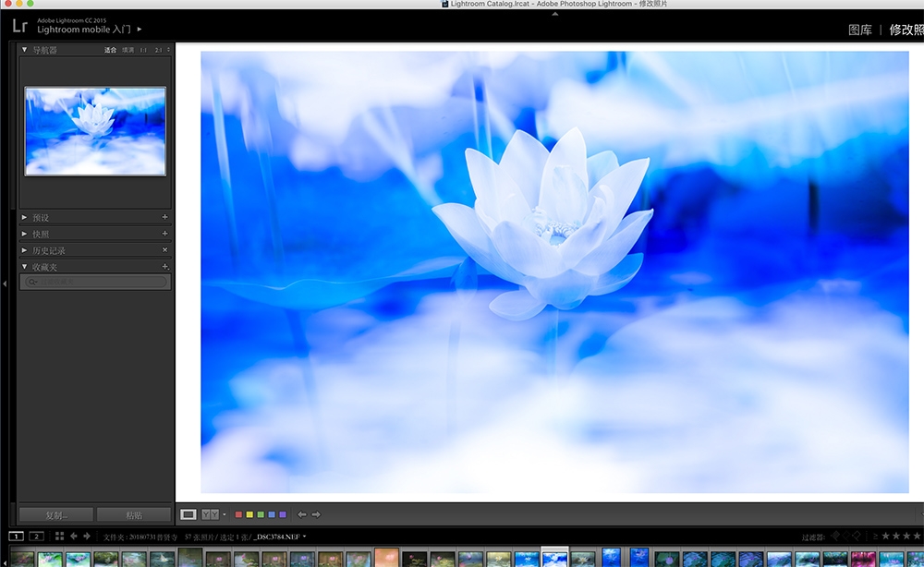Clear history with the X icon
The height and width of the screenshot is (567, 924).
click(165, 250)
